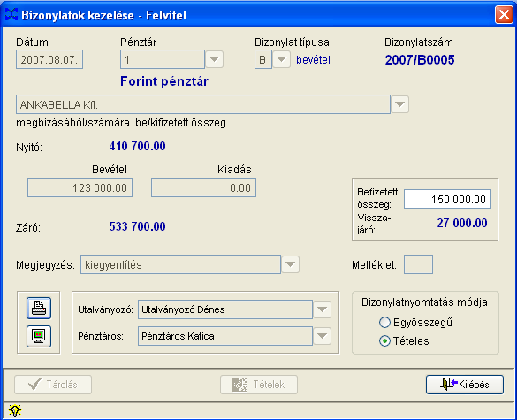Image resolution: width=517 pixels, height=420 pixels.
Task: Click the ANKABELLA Kft. partner field
Action: tap(203, 104)
